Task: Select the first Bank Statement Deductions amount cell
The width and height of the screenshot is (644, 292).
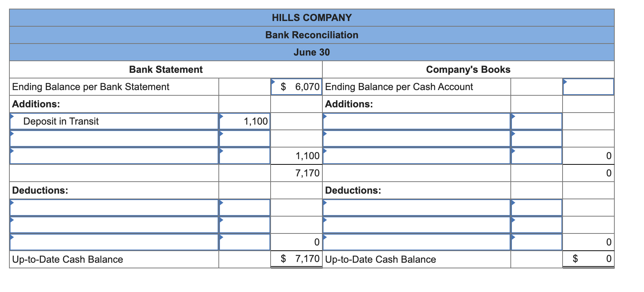Action: (x=245, y=208)
